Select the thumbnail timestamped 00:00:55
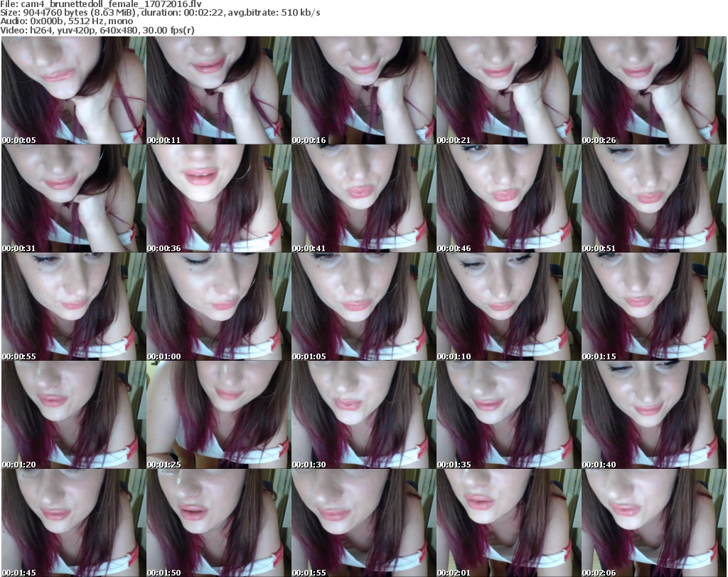 pyautogui.click(x=73, y=307)
